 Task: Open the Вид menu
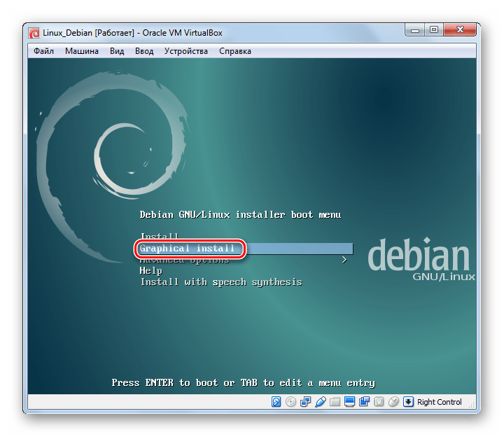(117, 51)
